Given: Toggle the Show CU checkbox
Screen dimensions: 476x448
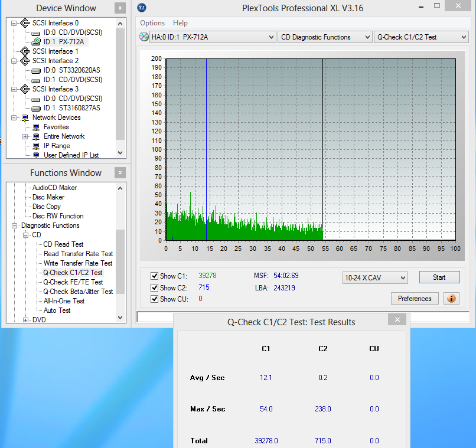Looking at the screenshot, I should point(154,299).
